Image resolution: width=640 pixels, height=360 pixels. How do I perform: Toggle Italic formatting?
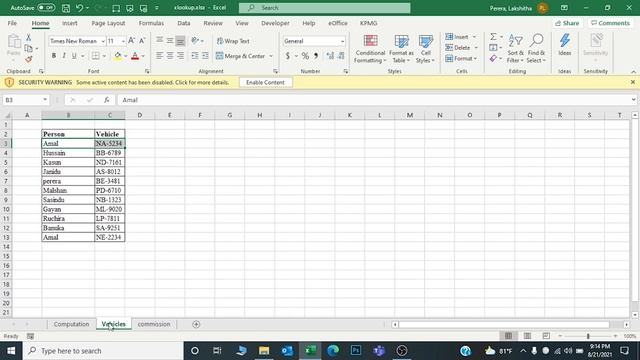coord(64,56)
